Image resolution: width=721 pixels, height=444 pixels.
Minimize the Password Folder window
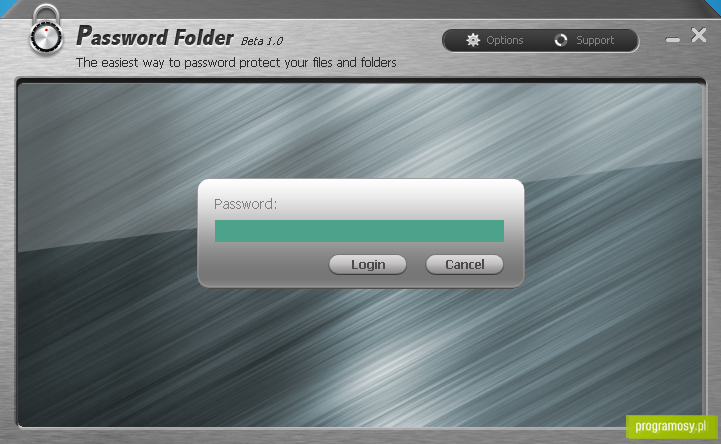click(672, 40)
